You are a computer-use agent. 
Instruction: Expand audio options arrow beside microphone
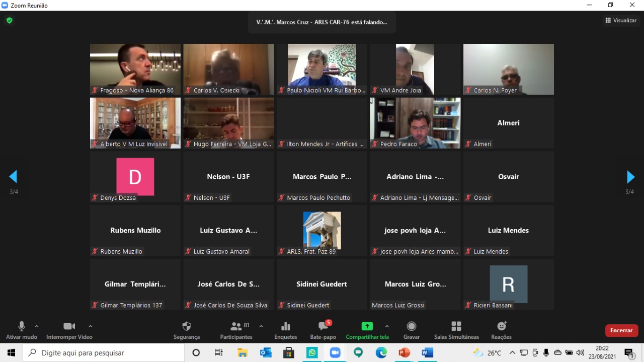point(37,326)
